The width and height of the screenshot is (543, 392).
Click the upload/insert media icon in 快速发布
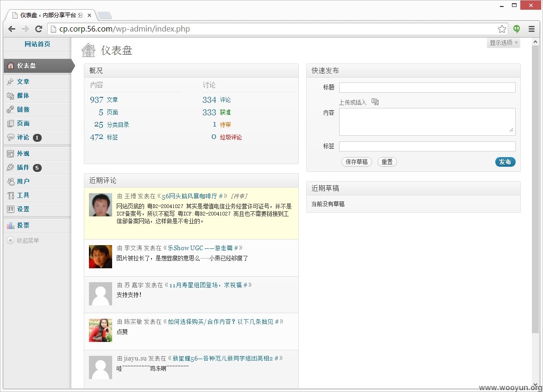375,102
